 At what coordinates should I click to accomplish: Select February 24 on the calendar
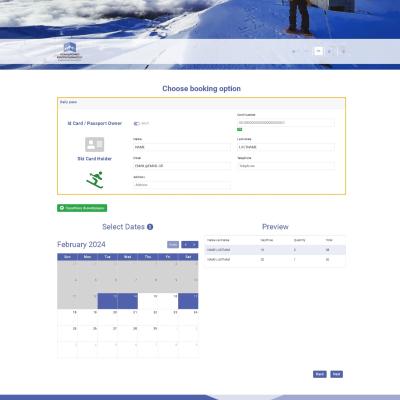pyautogui.click(x=188, y=317)
